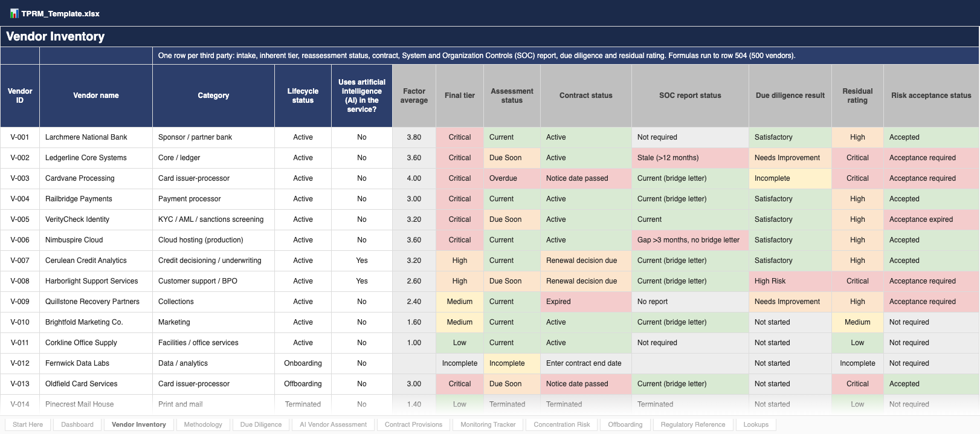Viewport: 980px width, 434px height.
Task: Select Cloud hosting (production) category cell
Action: click(x=213, y=240)
